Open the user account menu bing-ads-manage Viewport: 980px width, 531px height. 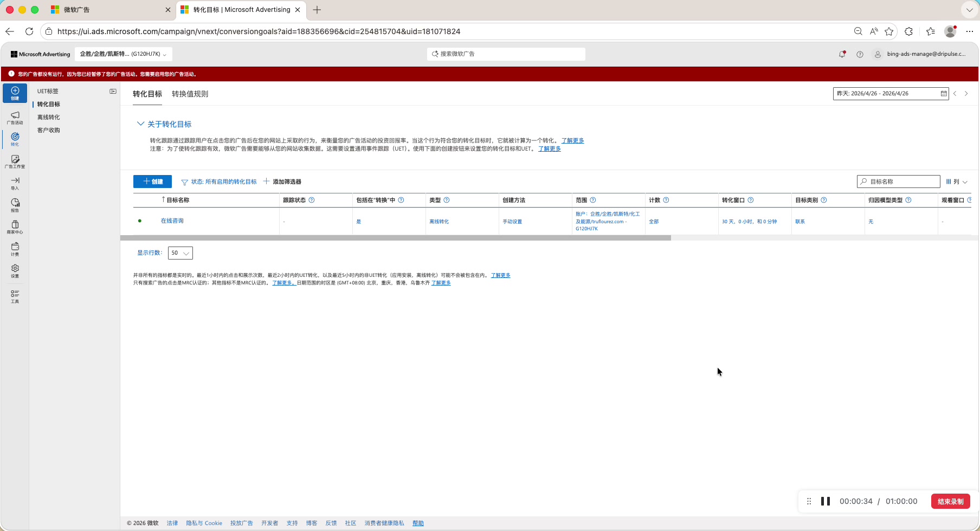point(920,54)
